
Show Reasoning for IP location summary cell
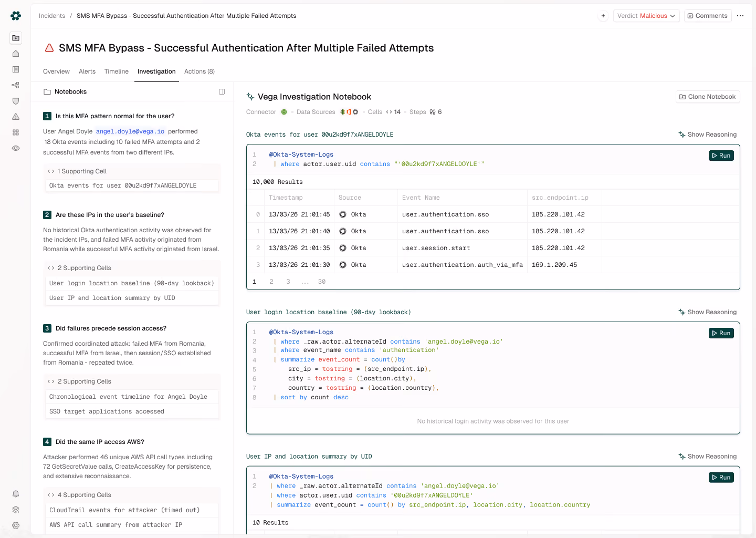(707, 457)
